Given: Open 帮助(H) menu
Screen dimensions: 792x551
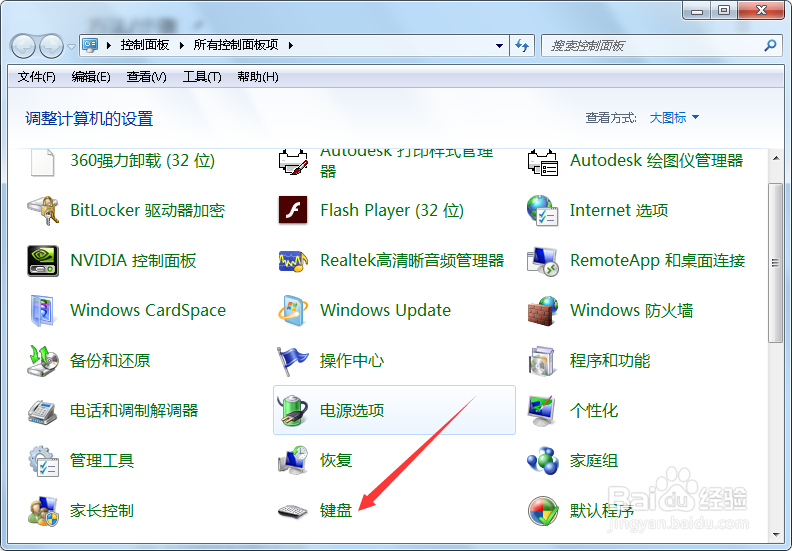Looking at the screenshot, I should coord(258,77).
